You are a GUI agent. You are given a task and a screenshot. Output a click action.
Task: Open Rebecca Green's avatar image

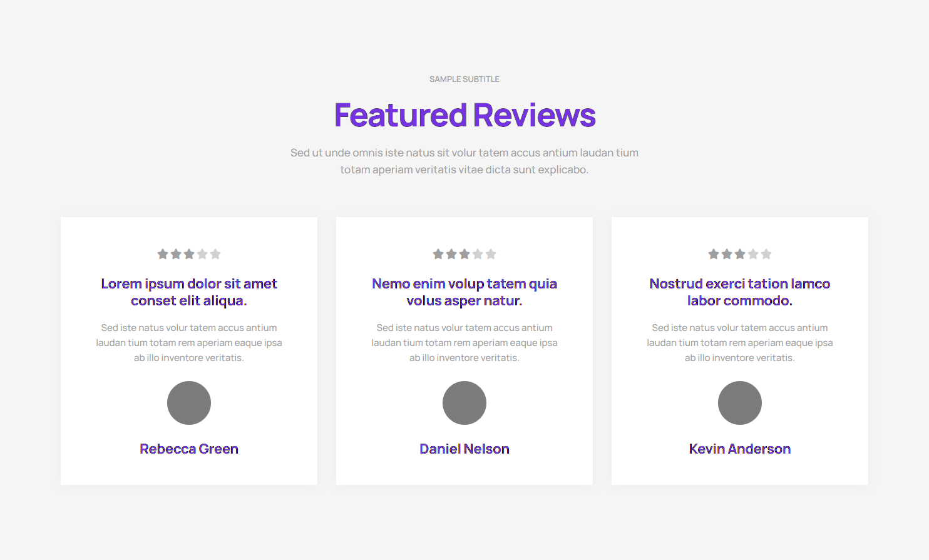point(189,403)
